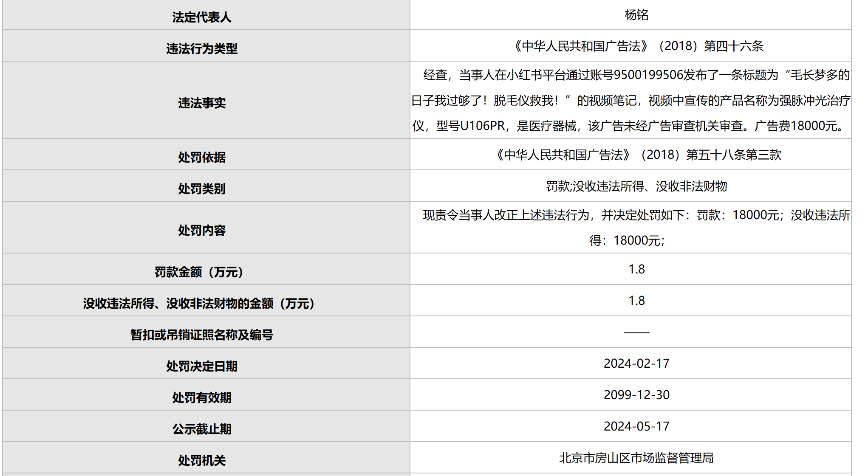The width and height of the screenshot is (868, 476).
Task: Click the violation facts paragraph text
Action: [631, 101]
